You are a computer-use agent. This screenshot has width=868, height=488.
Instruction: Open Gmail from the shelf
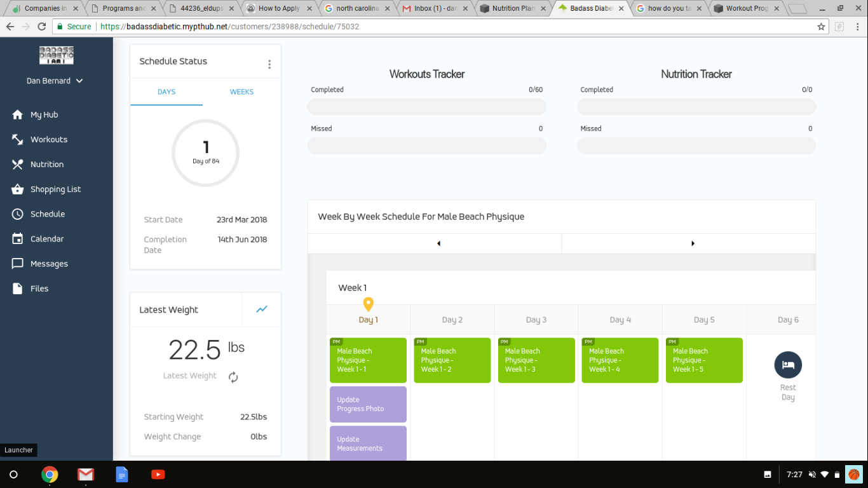coord(86,475)
